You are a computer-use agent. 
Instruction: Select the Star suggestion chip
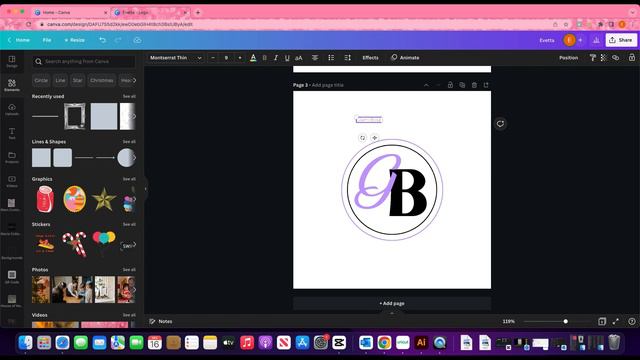(x=78, y=80)
